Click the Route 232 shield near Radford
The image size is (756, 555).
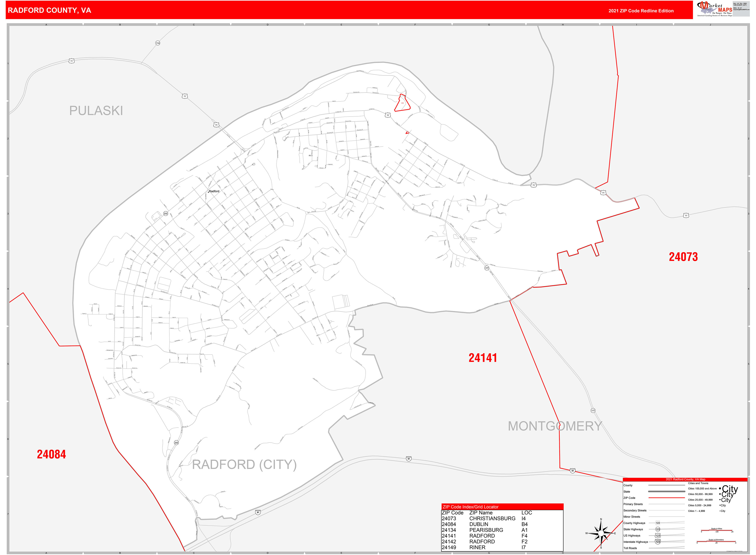click(165, 214)
